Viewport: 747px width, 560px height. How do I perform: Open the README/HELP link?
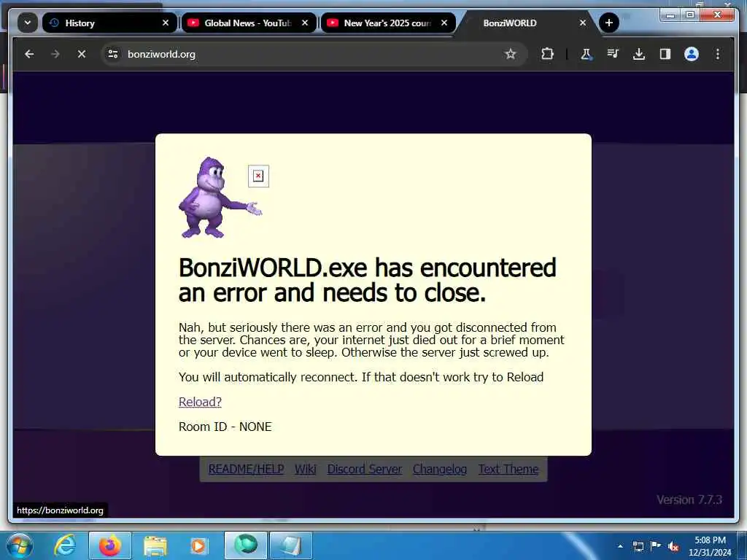pos(247,469)
